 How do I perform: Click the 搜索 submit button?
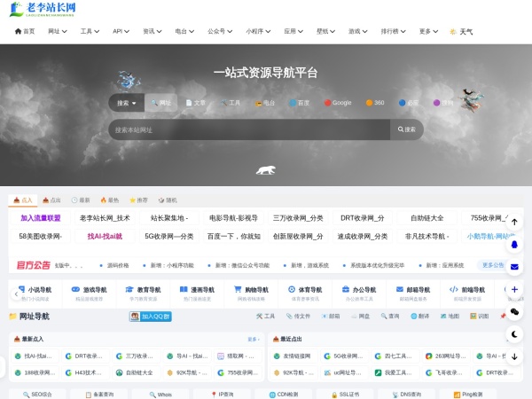[406, 129]
